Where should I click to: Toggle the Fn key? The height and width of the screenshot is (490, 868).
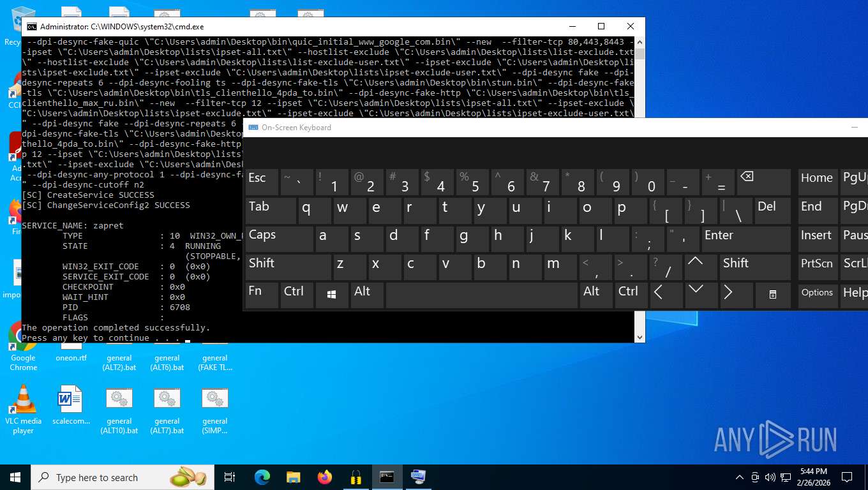pyautogui.click(x=262, y=295)
